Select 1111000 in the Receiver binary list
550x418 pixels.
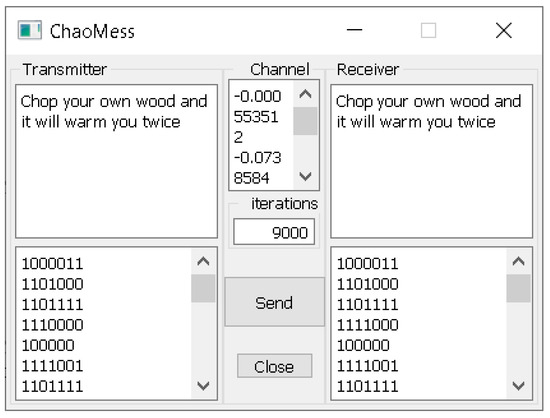tap(367, 325)
